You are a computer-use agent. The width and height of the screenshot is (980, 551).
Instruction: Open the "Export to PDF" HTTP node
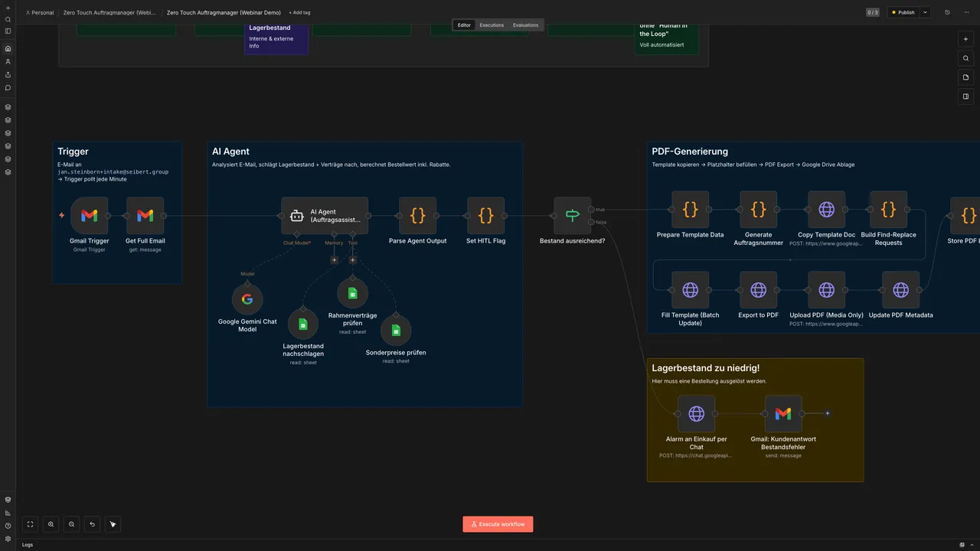point(758,289)
